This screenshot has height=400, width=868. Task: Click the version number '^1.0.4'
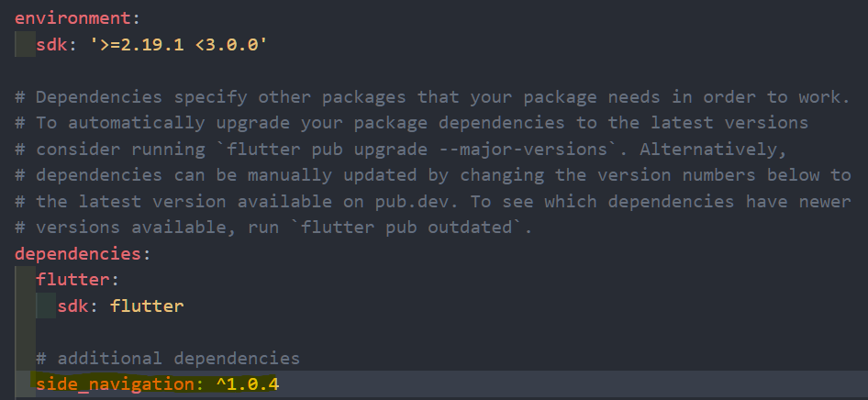click(x=248, y=384)
